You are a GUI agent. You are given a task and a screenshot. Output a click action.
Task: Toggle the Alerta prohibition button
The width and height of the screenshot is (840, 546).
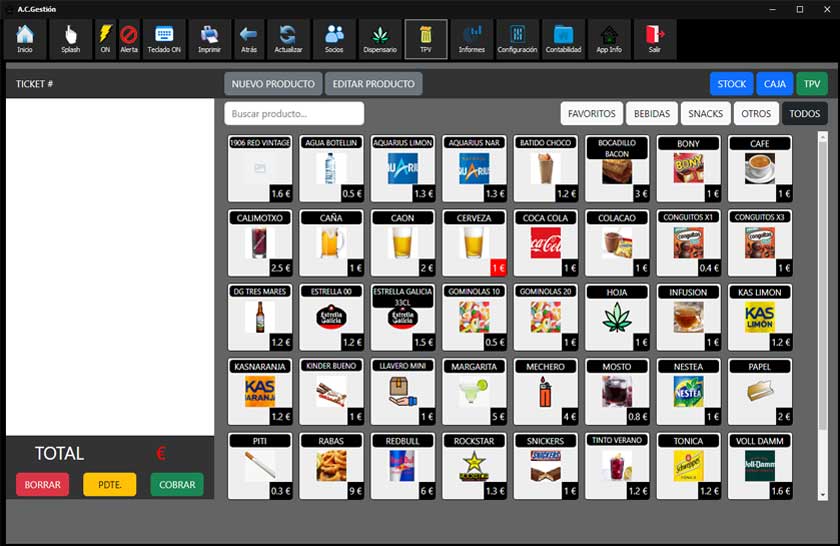click(129, 39)
